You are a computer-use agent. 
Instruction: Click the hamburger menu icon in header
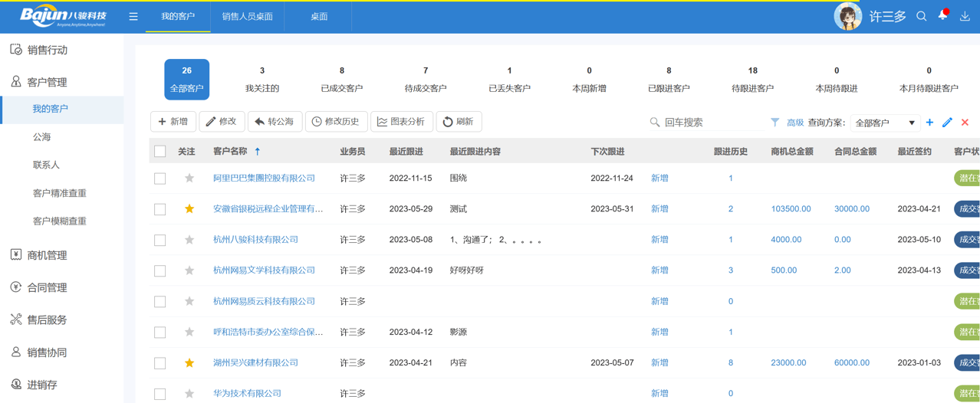[133, 16]
